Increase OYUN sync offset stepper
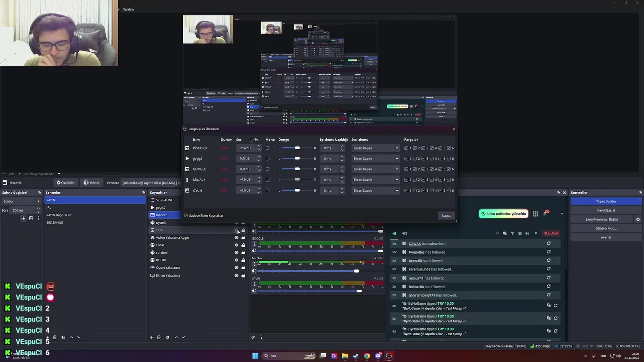This screenshot has width=644, height=362. pyautogui.click(x=342, y=189)
